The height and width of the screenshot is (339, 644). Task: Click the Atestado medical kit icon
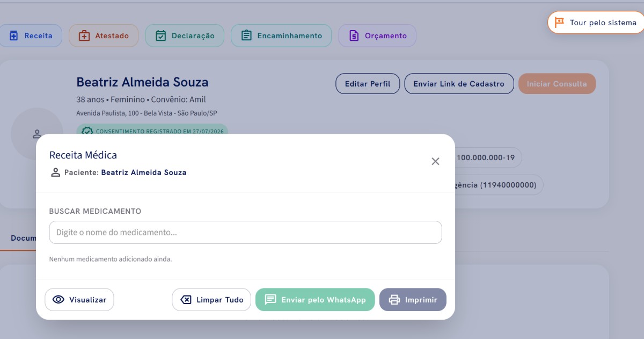(84, 35)
